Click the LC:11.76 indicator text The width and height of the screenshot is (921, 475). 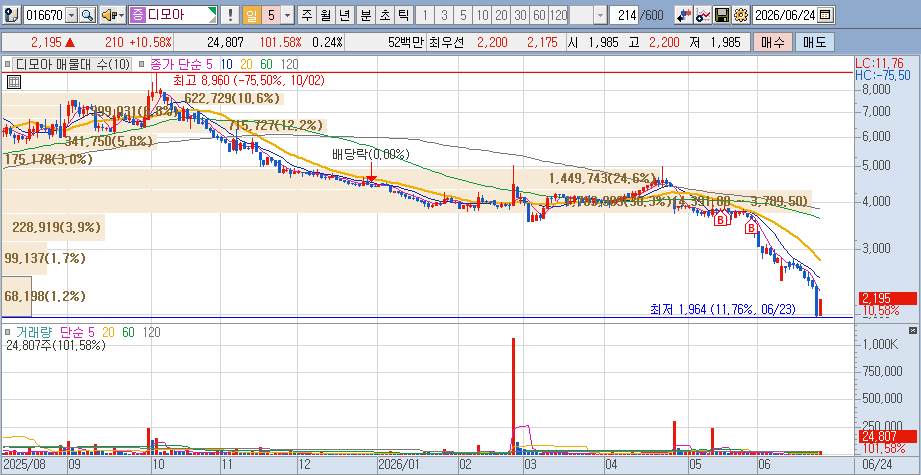tap(879, 62)
